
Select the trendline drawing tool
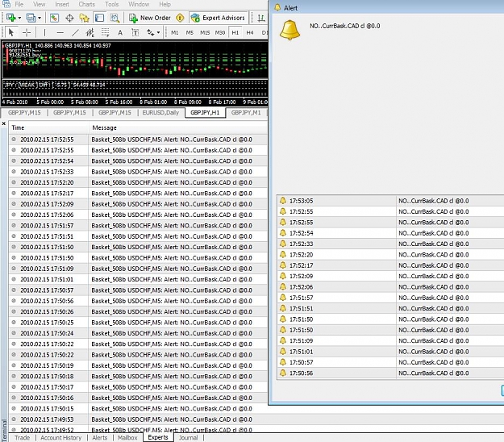pyautogui.click(x=75, y=32)
